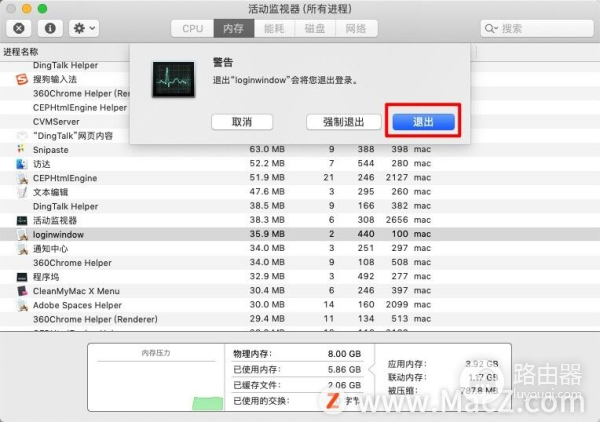Image resolution: width=600 pixels, height=422 pixels.
Task: Confirm with the blue 退出 button
Action: (x=423, y=122)
